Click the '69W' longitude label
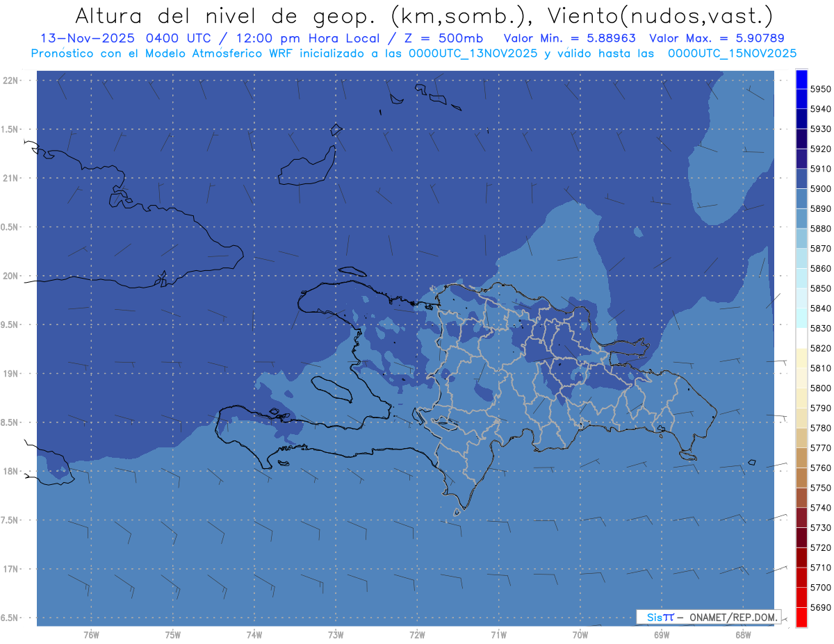Screen dimensions: 834x644 tap(662, 635)
